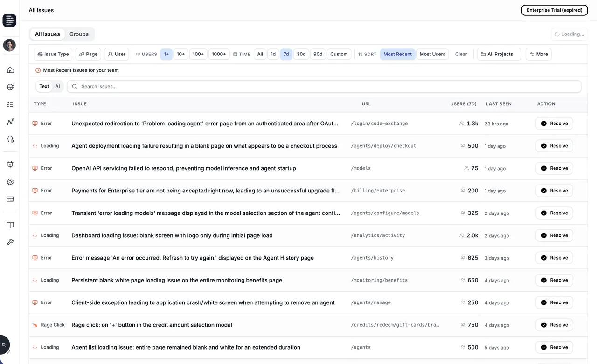Open the settings gear sidebar icon
Screen dimensions: 597x364
pos(10,182)
